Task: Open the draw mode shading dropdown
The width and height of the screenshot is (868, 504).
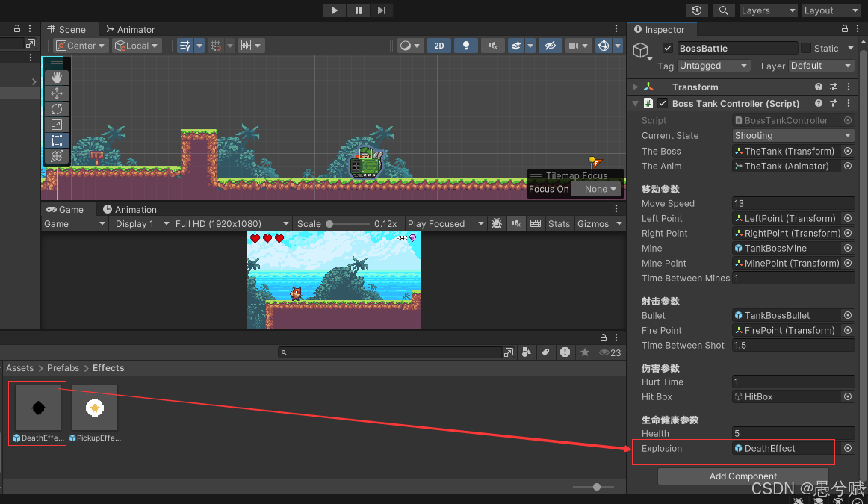Action: click(x=410, y=46)
